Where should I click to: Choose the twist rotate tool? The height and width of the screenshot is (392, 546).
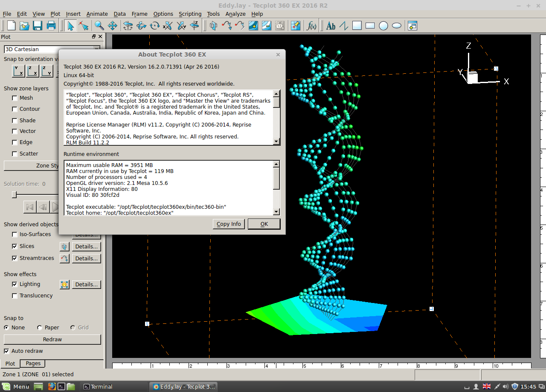click(154, 26)
